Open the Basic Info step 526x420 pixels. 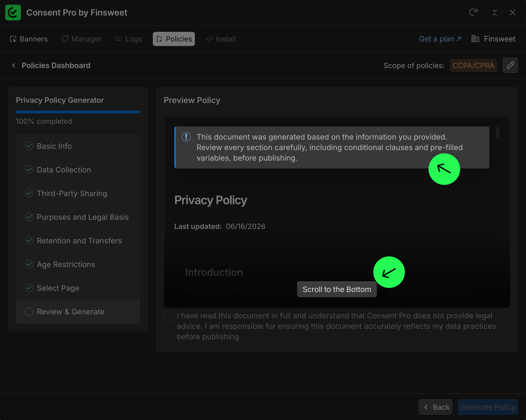[78, 146]
